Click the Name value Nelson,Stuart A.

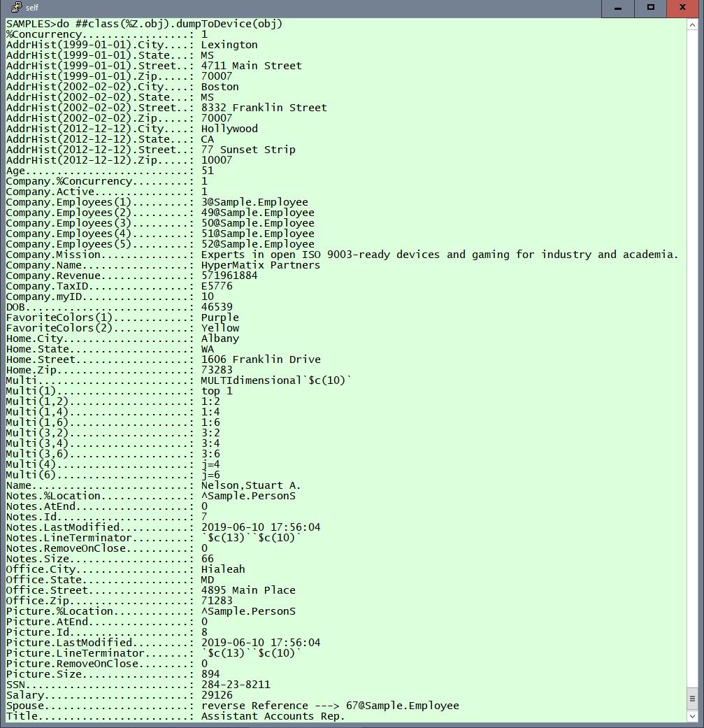(x=251, y=485)
